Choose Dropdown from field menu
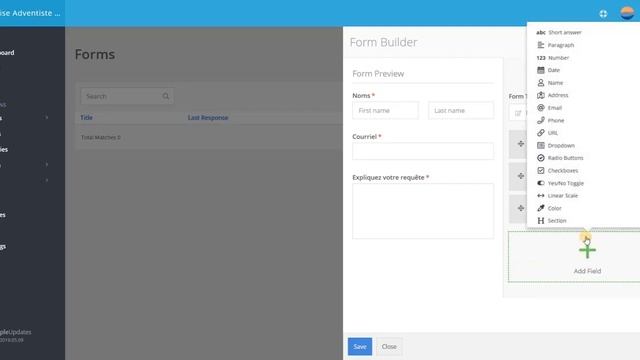 [561, 145]
